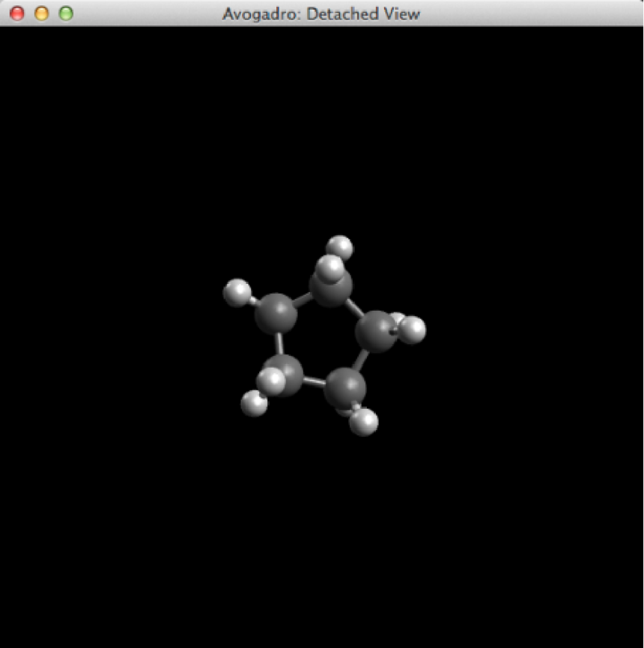Click bond between right and bottom-right carbons
This screenshot has width=644, height=648.
[x=363, y=361]
